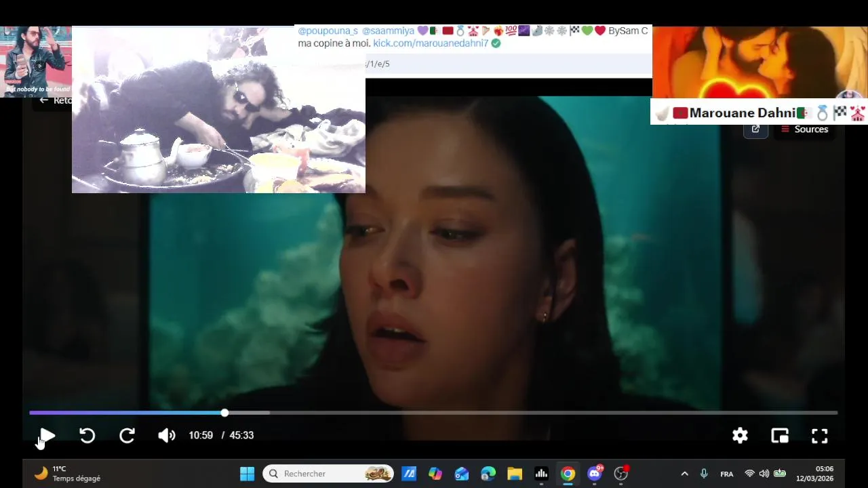The image size is (868, 488).
Task: Open the Windows Start menu
Action: point(248,474)
